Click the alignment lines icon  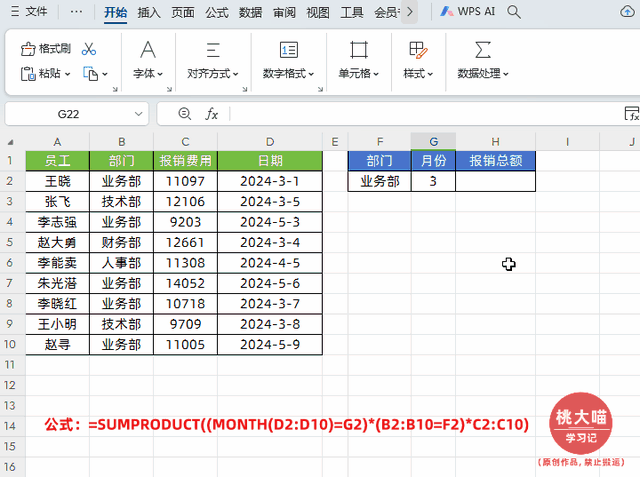[x=213, y=50]
